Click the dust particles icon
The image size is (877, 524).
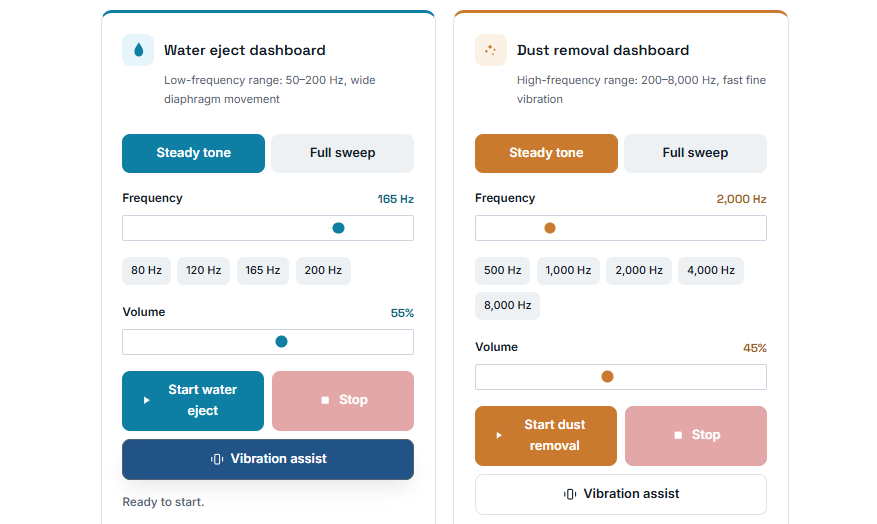[x=491, y=50]
